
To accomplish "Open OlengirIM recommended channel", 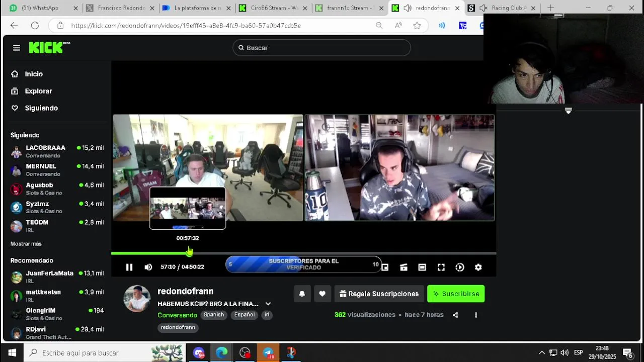I will 57,314.
